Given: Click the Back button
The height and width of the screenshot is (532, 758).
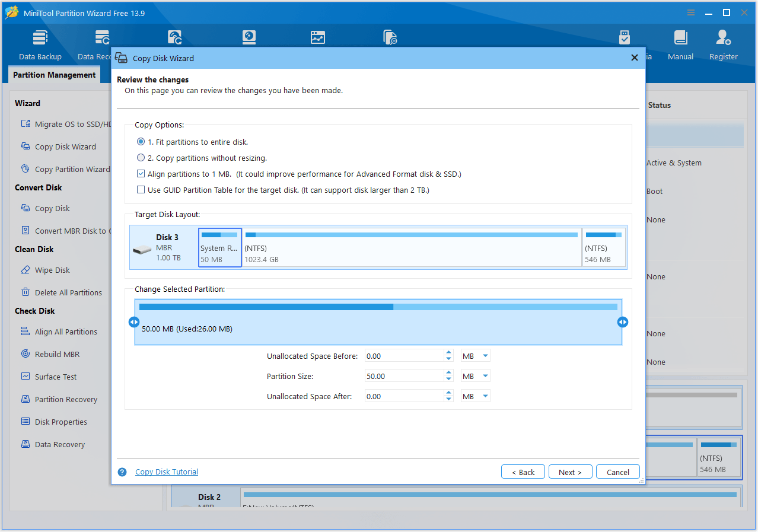Looking at the screenshot, I should point(523,472).
